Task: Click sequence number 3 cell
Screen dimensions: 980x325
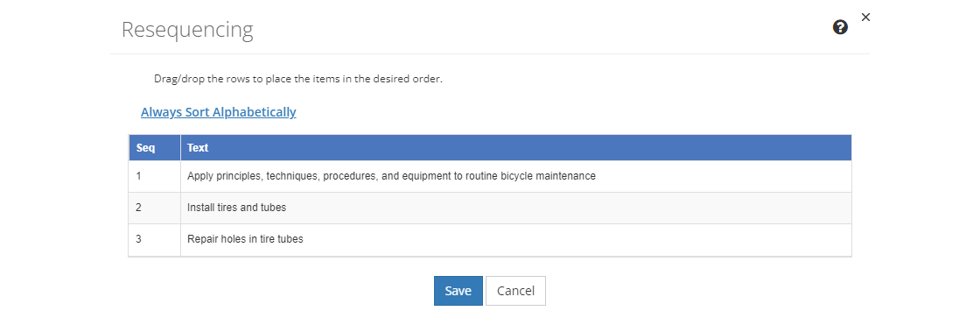Action: click(154, 240)
